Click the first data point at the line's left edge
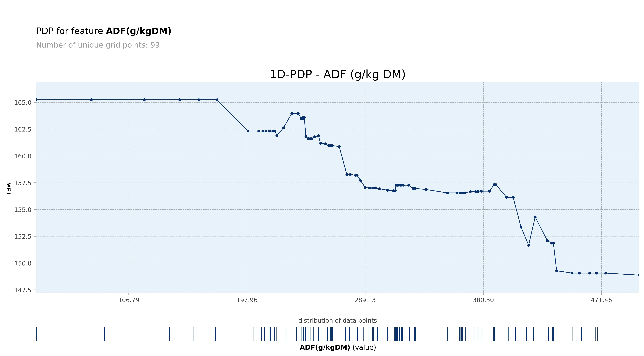The width and height of the screenshot is (644, 356). (36, 100)
